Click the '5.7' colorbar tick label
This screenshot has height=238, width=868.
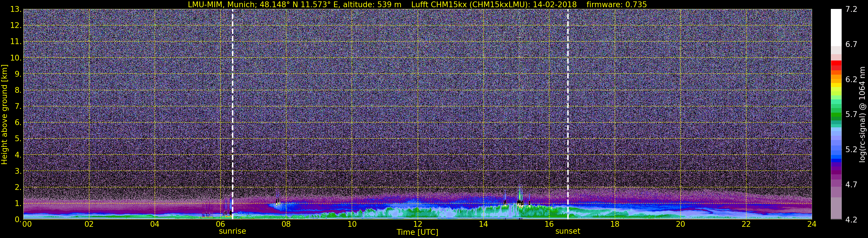point(851,114)
